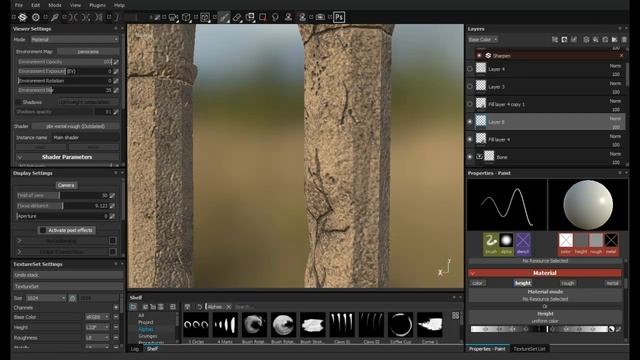Adjust the Environment Exposure slider
Viewport: 640px width, 360px height.
(65, 71)
